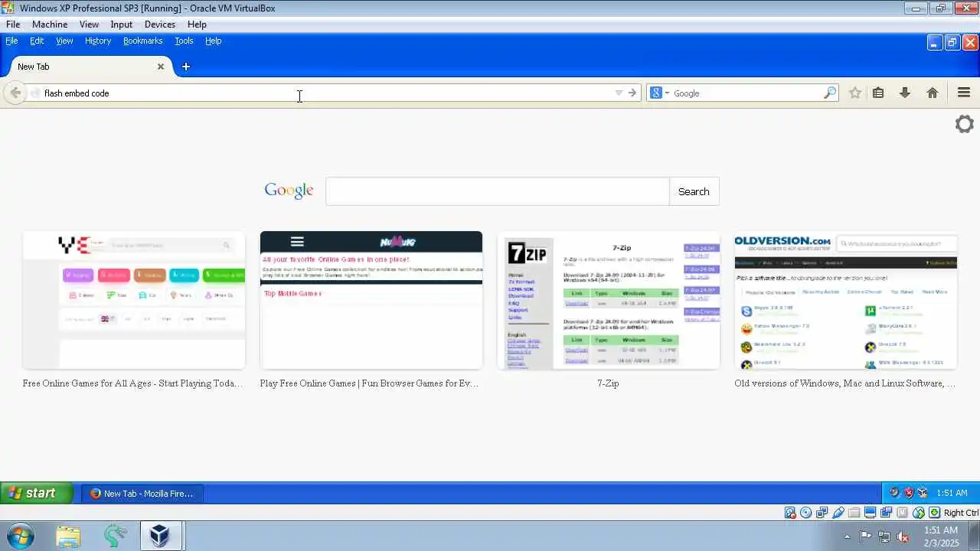Open the address bar history dropdown
Viewport: 980px width, 551px height.
pos(619,93)
